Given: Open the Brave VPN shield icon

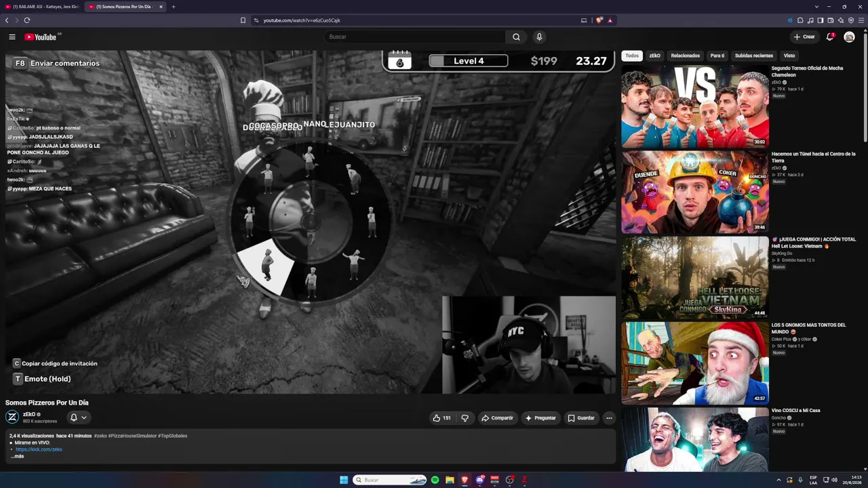Looking at the screenshot, I should pos(851,20).
